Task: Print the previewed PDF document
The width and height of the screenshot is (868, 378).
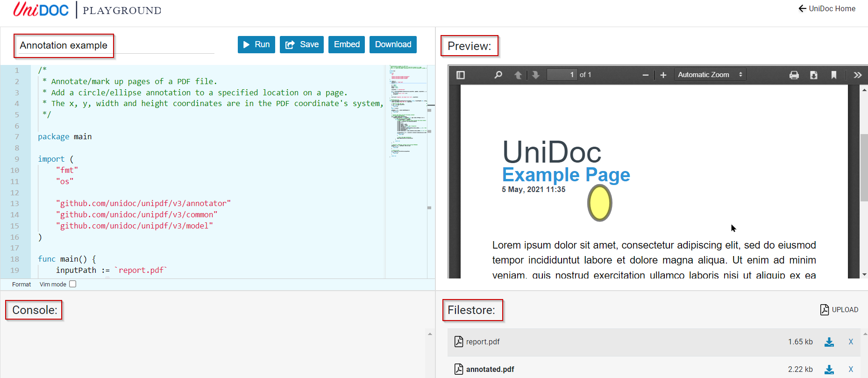Action: [794, 75]
